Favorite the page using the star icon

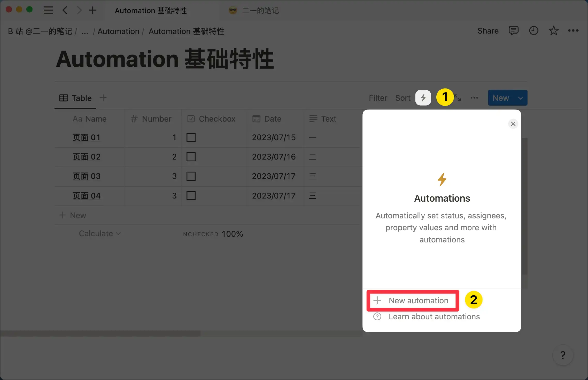click(x=554, y=31)
